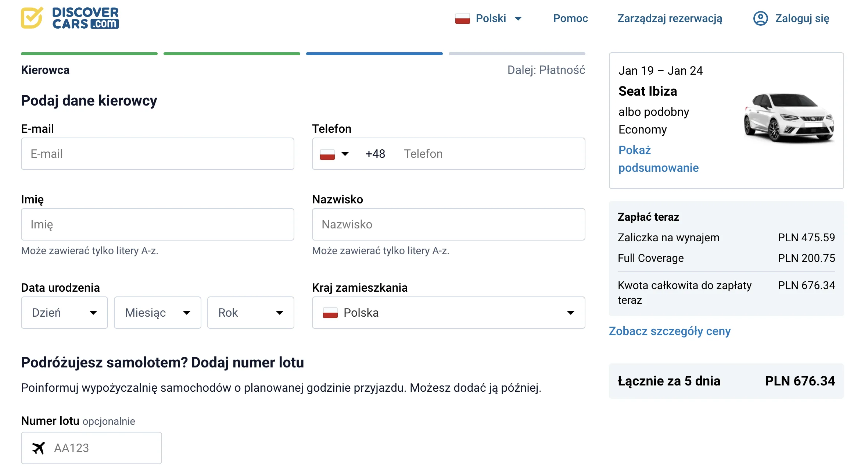Focus the E-mail input field
Viewport: 868px width, 473px height.
(157, 154)
